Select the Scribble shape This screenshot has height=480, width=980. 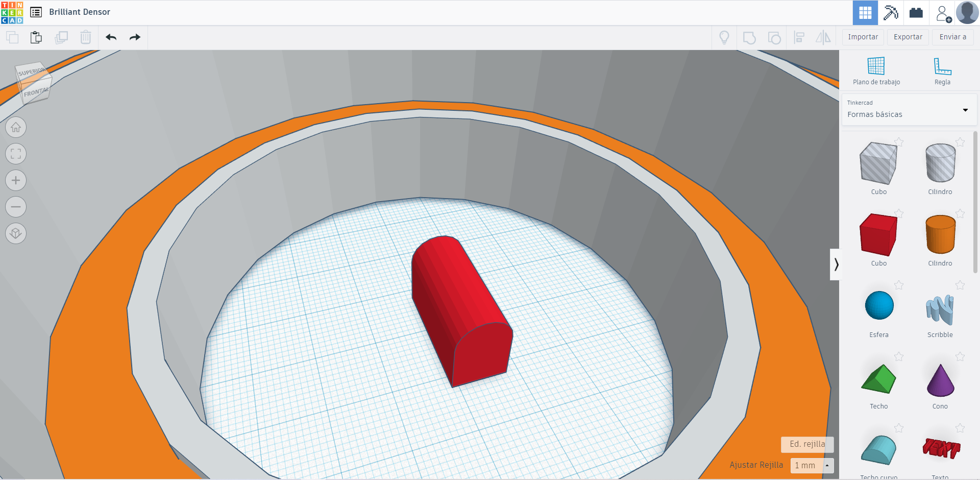[x=940, y=310]
